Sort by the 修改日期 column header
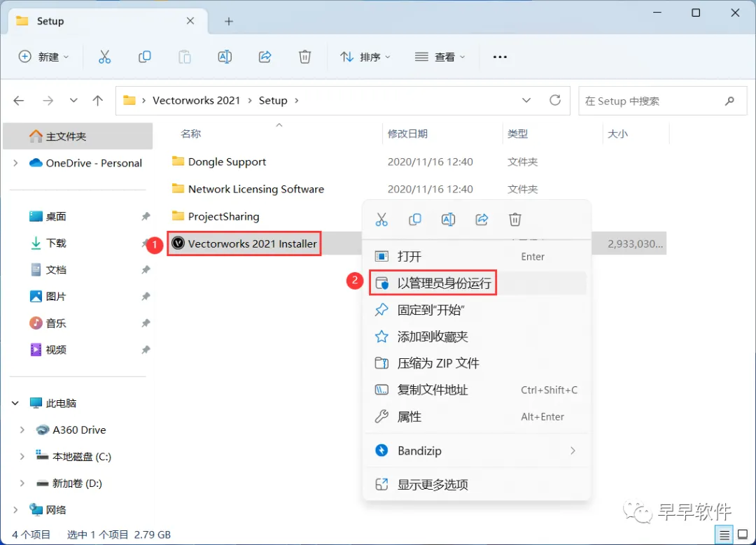 (x=407, y=134)
